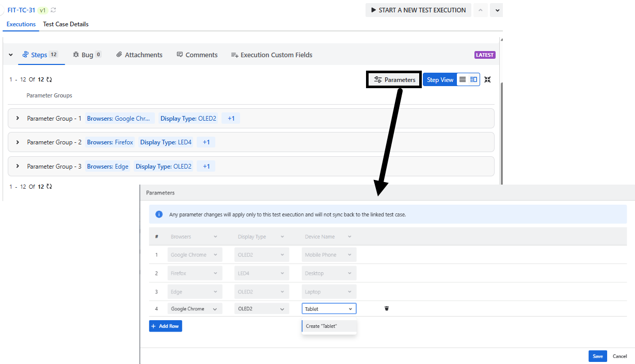The image size is (635, 364).
Task: Add a new parameter row
Action: [x=165, y=325]
